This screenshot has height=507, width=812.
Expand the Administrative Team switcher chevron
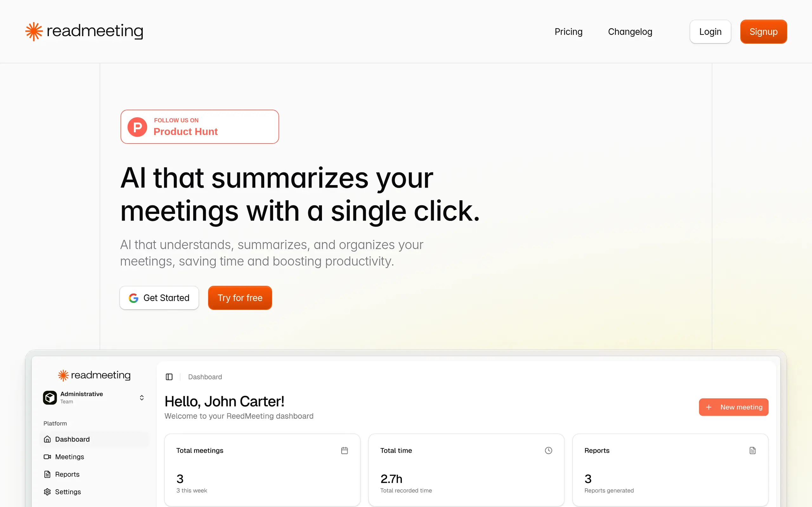coord(141,398)
